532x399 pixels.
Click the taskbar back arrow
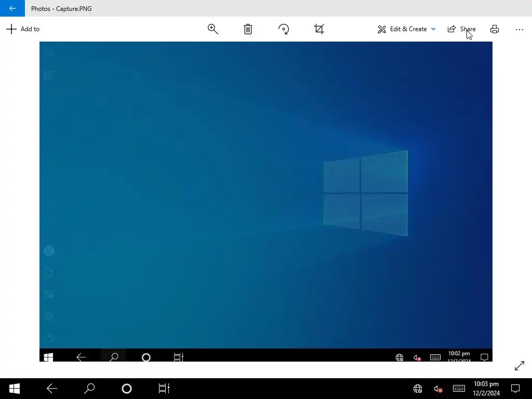(52, 389)
